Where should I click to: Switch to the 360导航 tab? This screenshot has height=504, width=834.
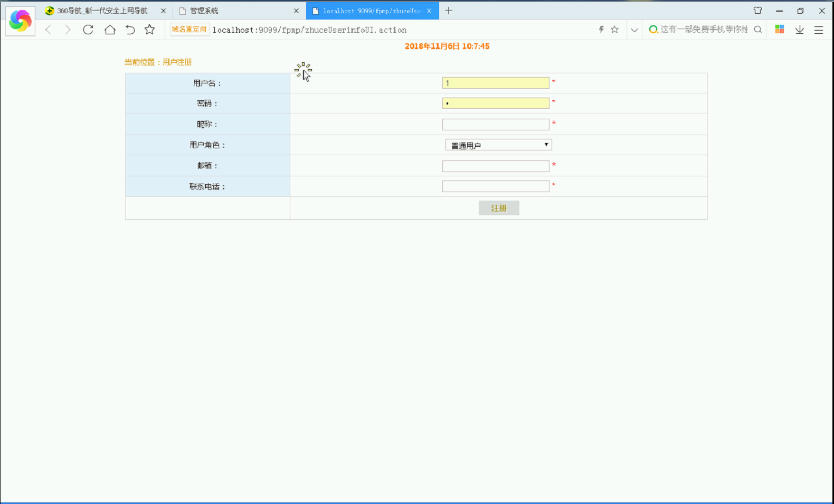point(102,11)
